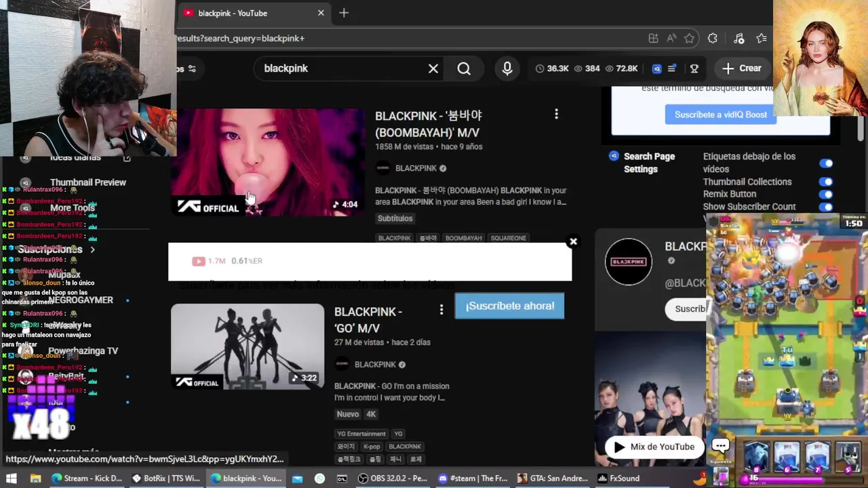Click ¡Suscríbete ahora! button
Viewport: 868px width, 488px height.
tap(510, 306)
